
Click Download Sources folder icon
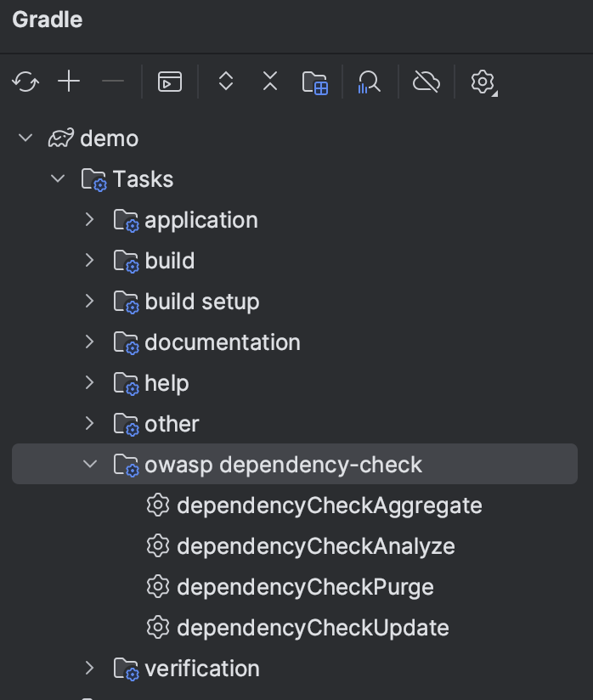click(315, 82)
